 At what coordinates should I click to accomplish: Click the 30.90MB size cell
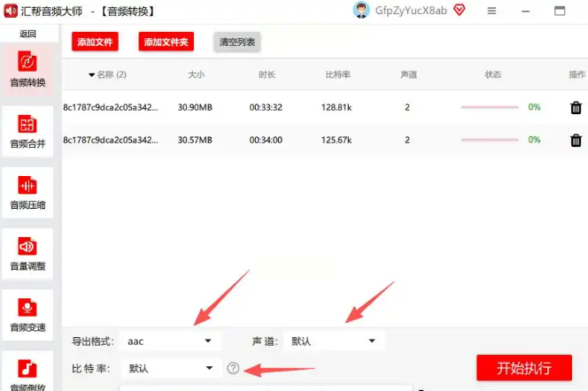coord(195,108)
